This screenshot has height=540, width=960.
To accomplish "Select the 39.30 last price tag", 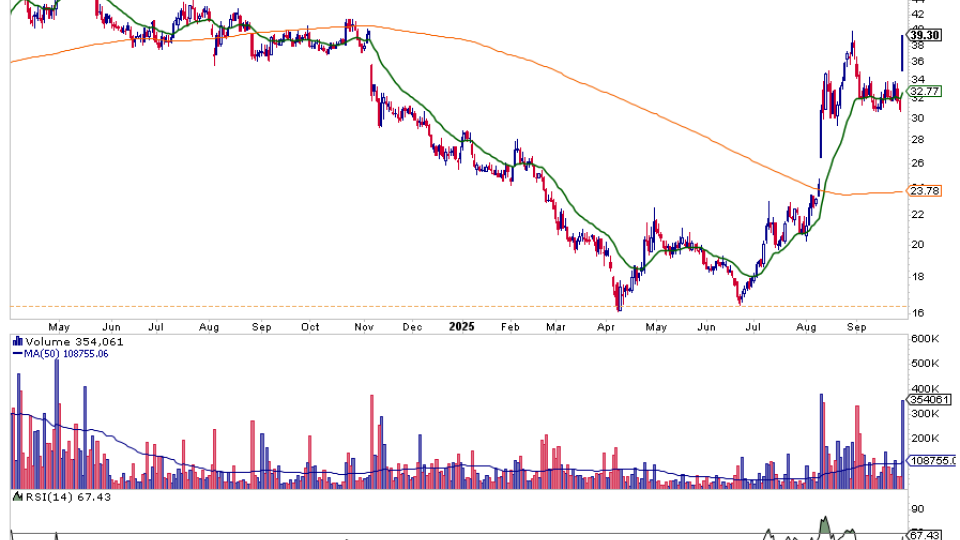I will point(926,33).
